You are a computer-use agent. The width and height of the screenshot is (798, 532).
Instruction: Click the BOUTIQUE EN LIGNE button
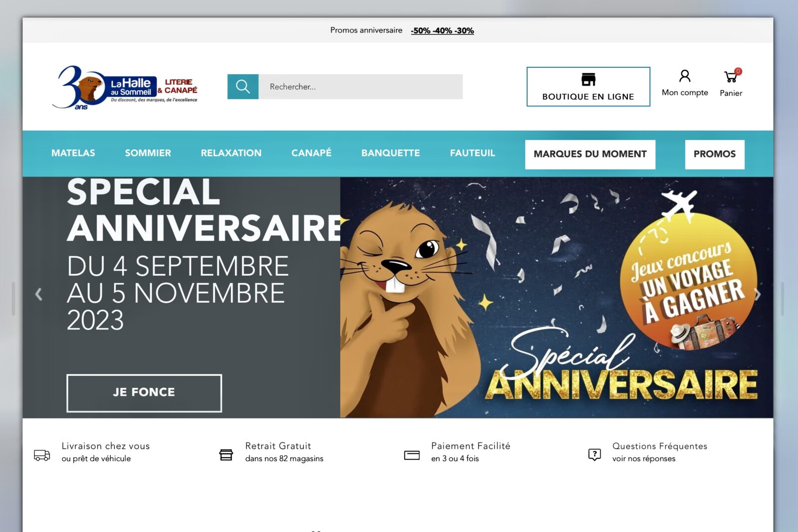point(588,87)
